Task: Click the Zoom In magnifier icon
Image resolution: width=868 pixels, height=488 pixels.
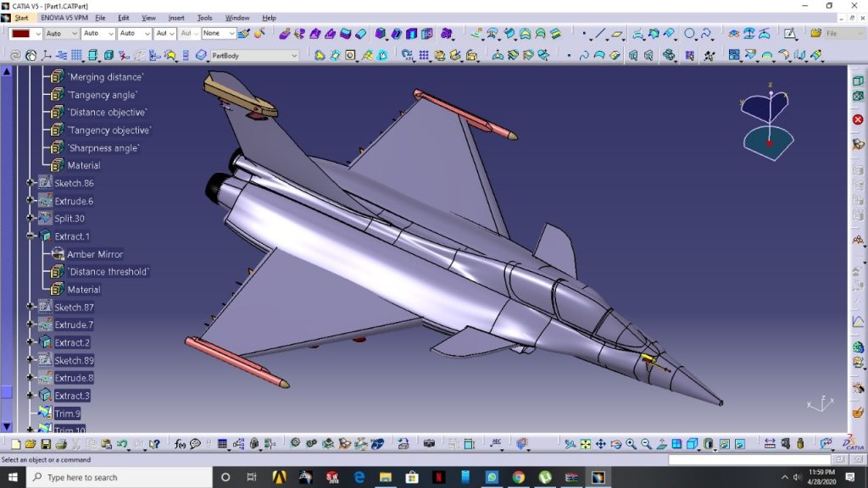Action: tap(631, 444)
